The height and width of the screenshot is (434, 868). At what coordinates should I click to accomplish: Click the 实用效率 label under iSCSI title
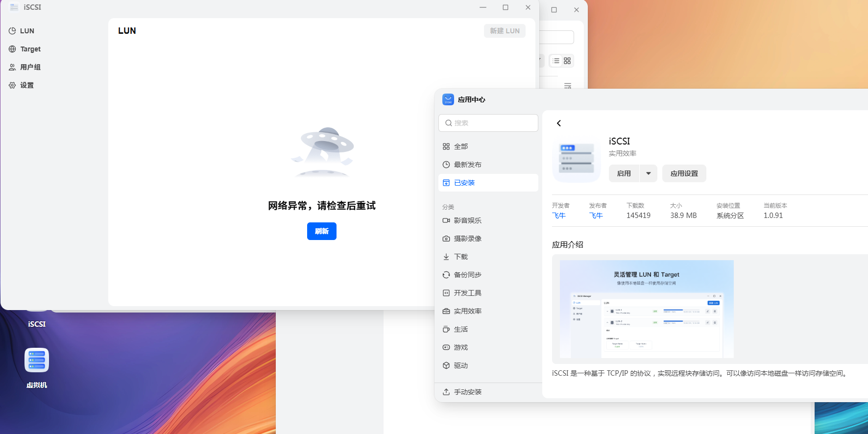(x=623, y=153)
